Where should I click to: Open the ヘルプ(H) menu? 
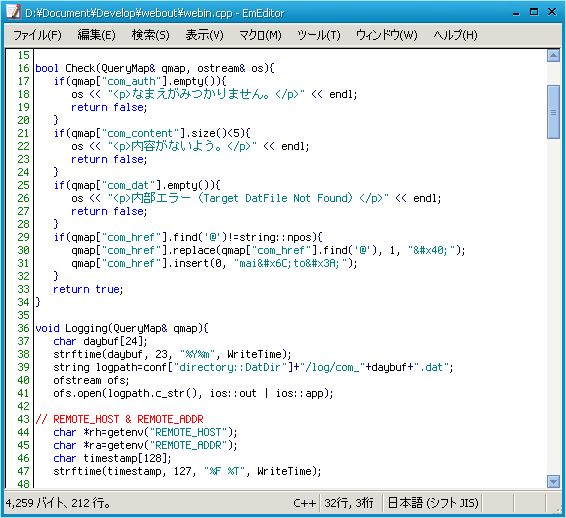pyautogui.click(x=455, y=35)
